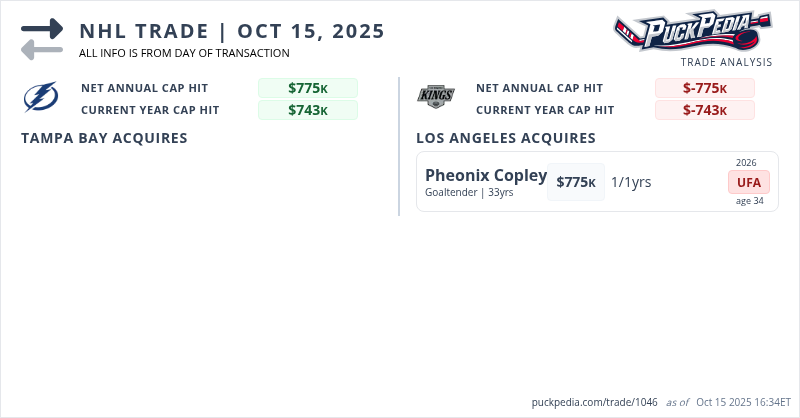Click Los Angeles' red $-775K net annual value
This screenshot has height=418, width=800.
[705, 88]
